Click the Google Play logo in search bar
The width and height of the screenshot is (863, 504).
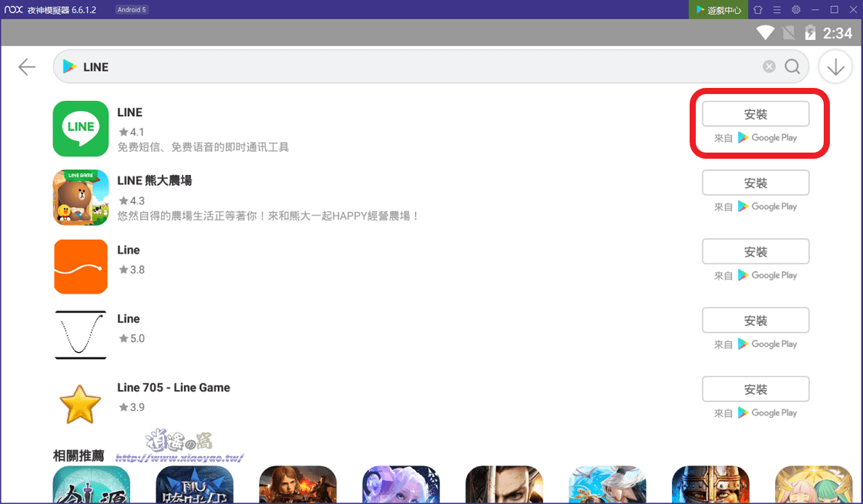[69, 66]
